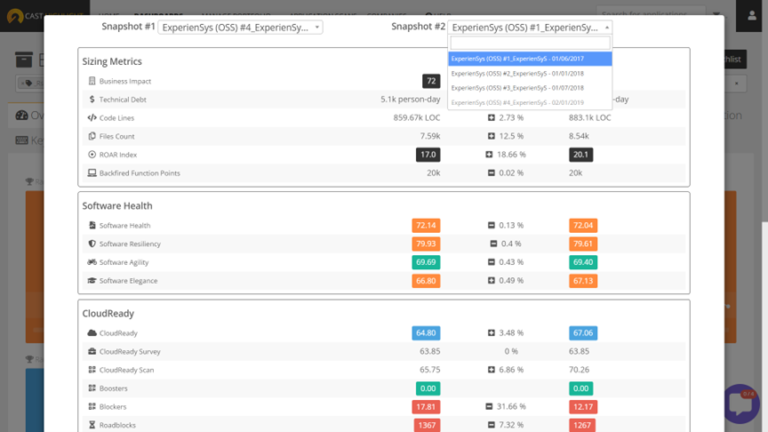The image size is (768, 432).
Task: Collapse the Snapshot #2 dropdown
Action: point(530,28)
